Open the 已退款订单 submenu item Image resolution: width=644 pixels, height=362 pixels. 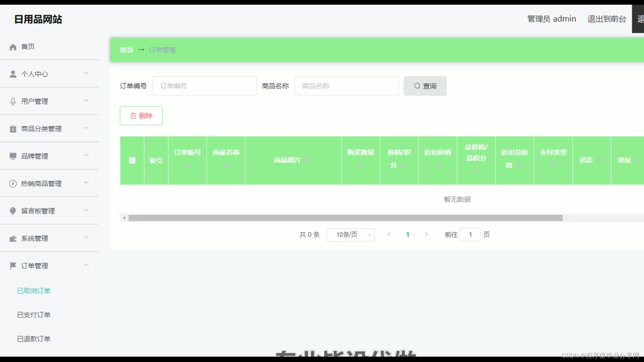[x=34, y=339]
